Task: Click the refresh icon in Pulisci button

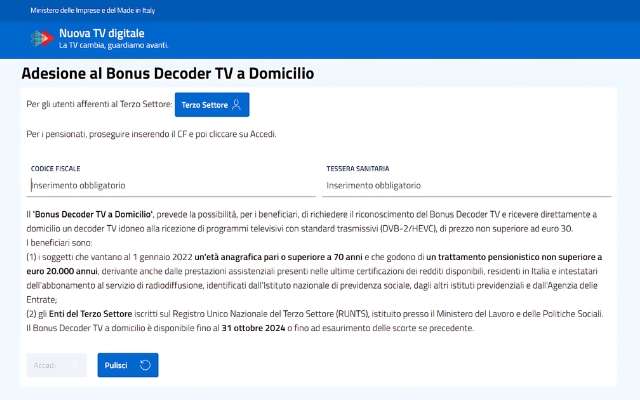Action: pyautogui.click(x=145, y=365)
